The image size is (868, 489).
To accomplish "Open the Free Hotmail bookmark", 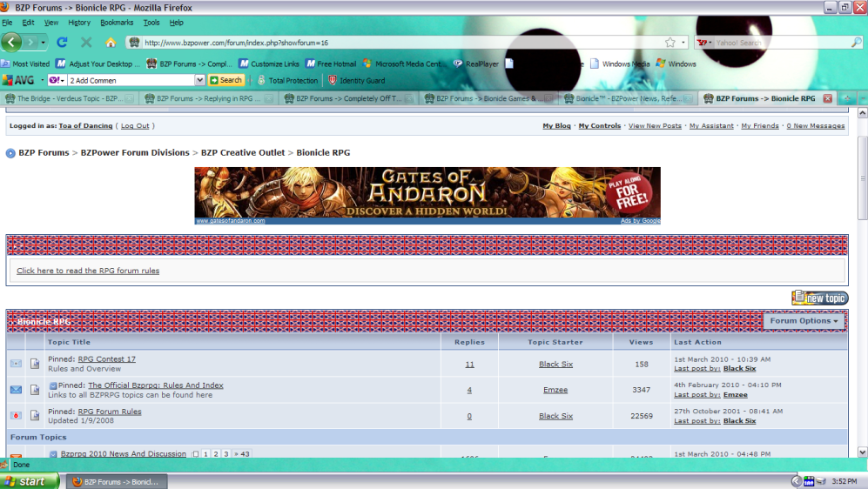I will pos(331,64).
